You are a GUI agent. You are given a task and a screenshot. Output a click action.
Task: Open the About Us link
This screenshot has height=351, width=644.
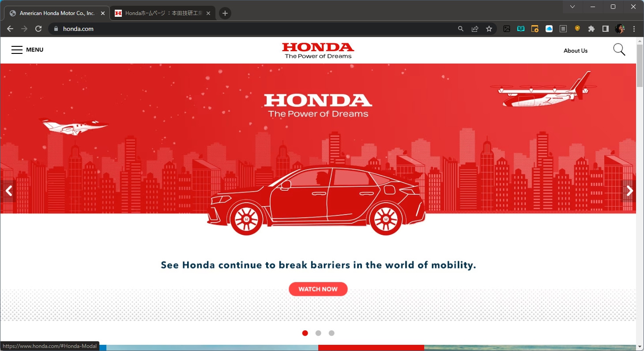576,51
